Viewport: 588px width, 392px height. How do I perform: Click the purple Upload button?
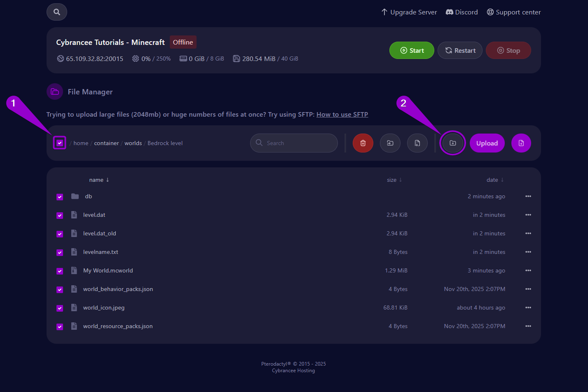click(487, 143)
